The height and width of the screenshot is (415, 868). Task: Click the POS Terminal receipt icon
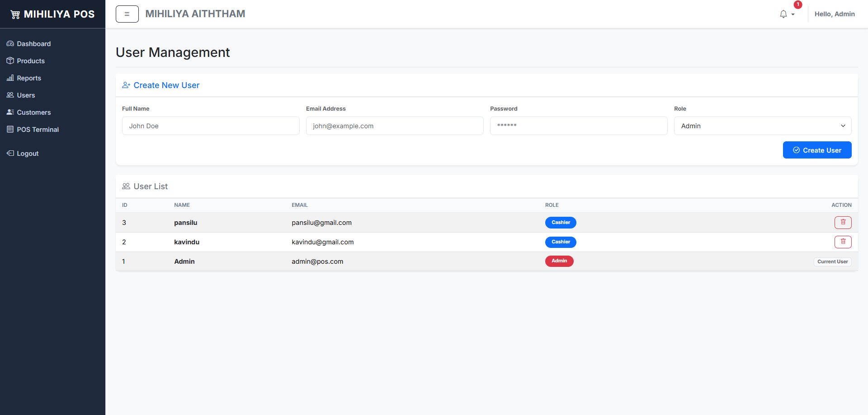[10, 130]
